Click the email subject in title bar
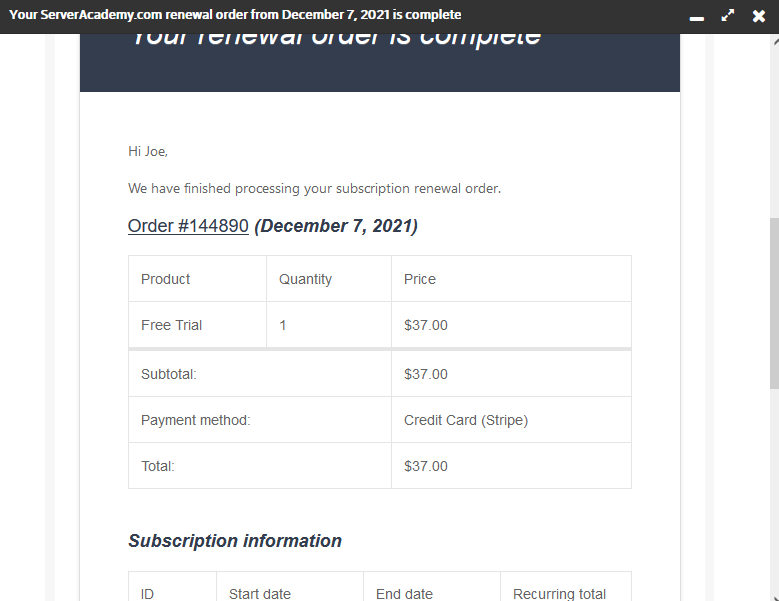Screen dimensions: 779x601 pyautogui.click(x=235, y=15)
